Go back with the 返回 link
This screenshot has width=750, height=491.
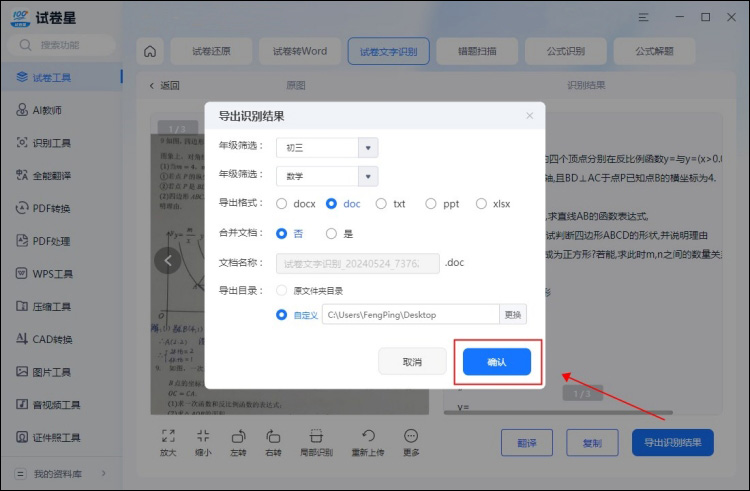pyautogui.click(x=165, y=86)
